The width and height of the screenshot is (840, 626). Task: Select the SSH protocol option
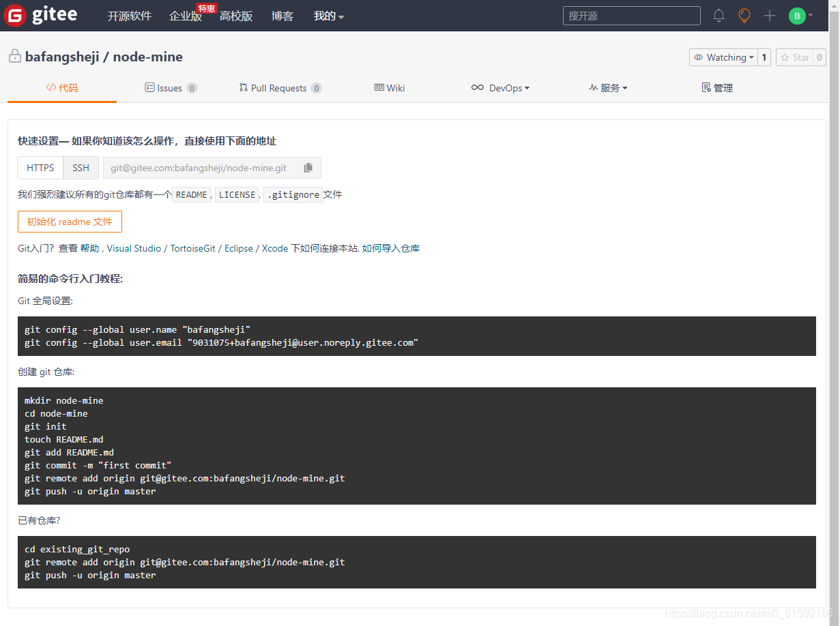point(81,168)
